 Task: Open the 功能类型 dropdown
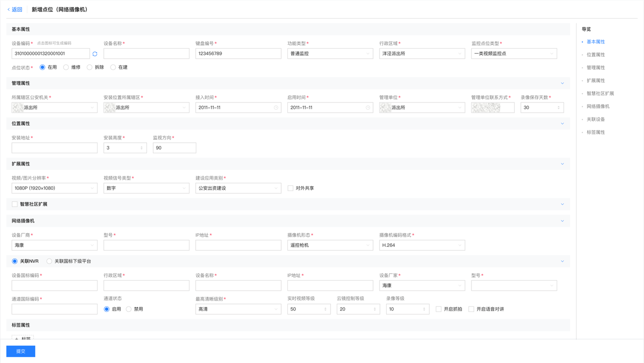(330, 54)
